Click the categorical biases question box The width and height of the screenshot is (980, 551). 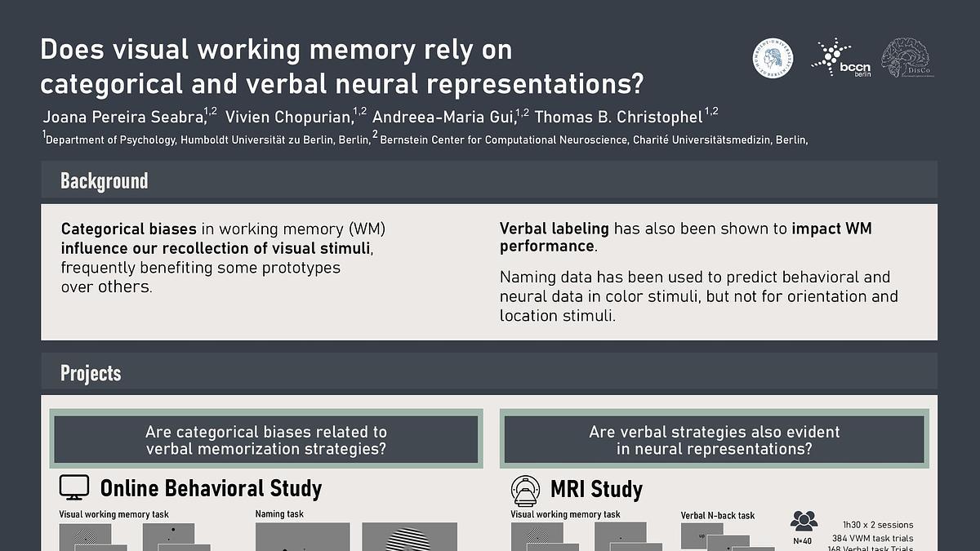[x=265, y=440]
